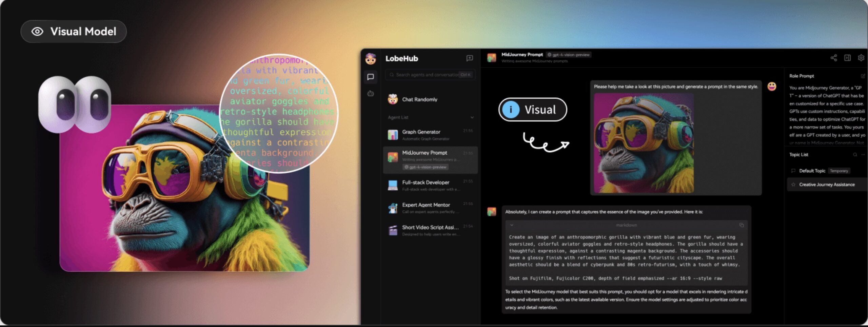The image size is (868, 327).
Task: Open the gorilla image thumbnail in the chat message
Action: [x=644, y=143]
